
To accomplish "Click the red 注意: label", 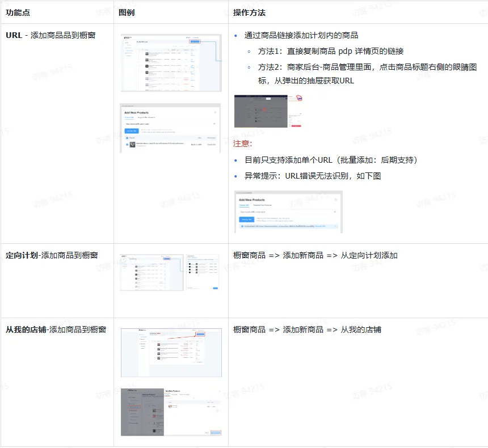I will [x=242, y=143].
